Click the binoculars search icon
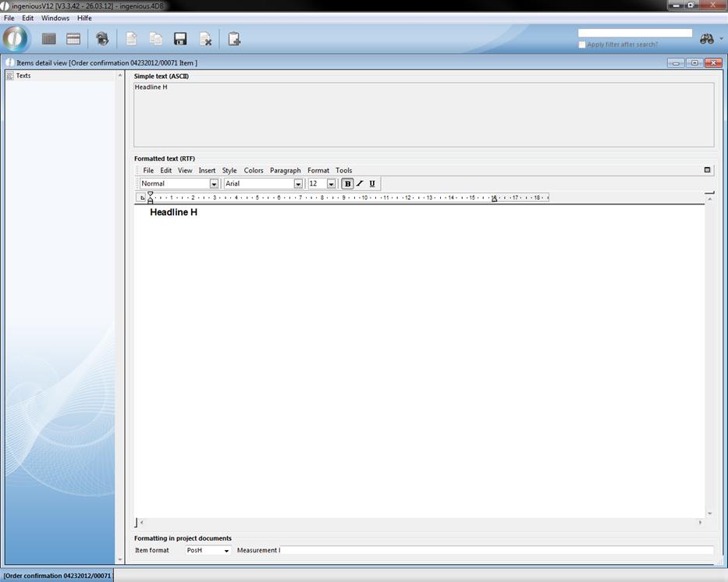This screenshot has height=582, width=728. (707, 39)
